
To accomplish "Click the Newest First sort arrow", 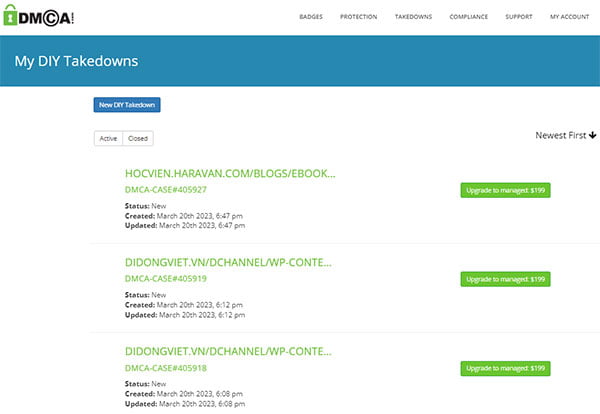I will (x=593, y=135).
